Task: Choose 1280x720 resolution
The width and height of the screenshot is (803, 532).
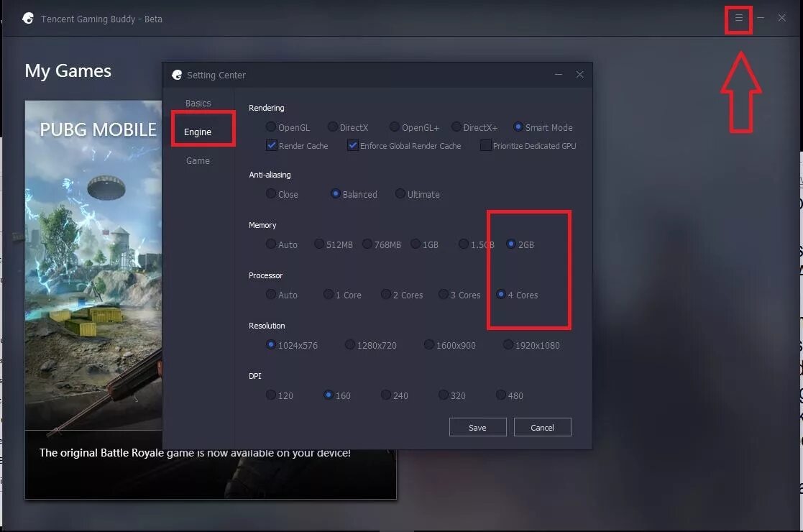Action: pos(350,344)
